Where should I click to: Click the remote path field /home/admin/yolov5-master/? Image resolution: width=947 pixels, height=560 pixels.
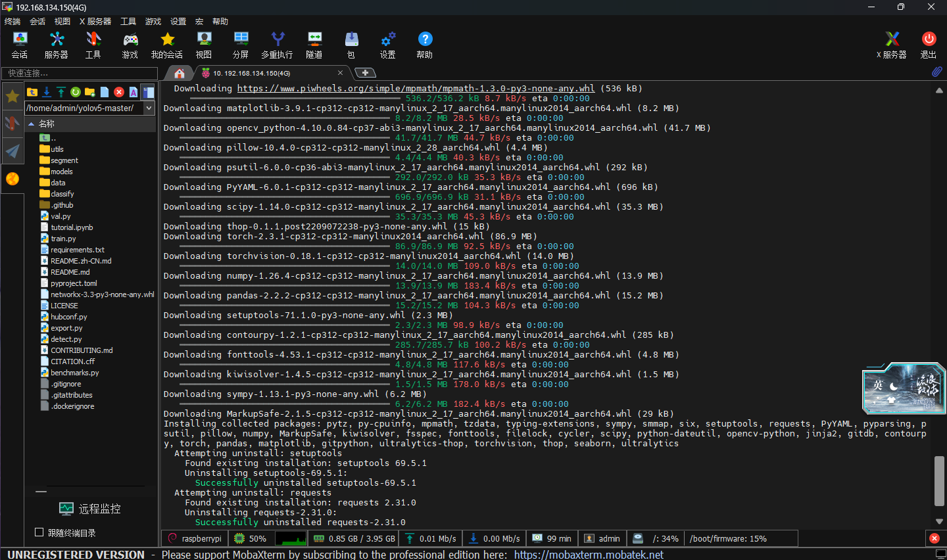[x=84, y=108]
